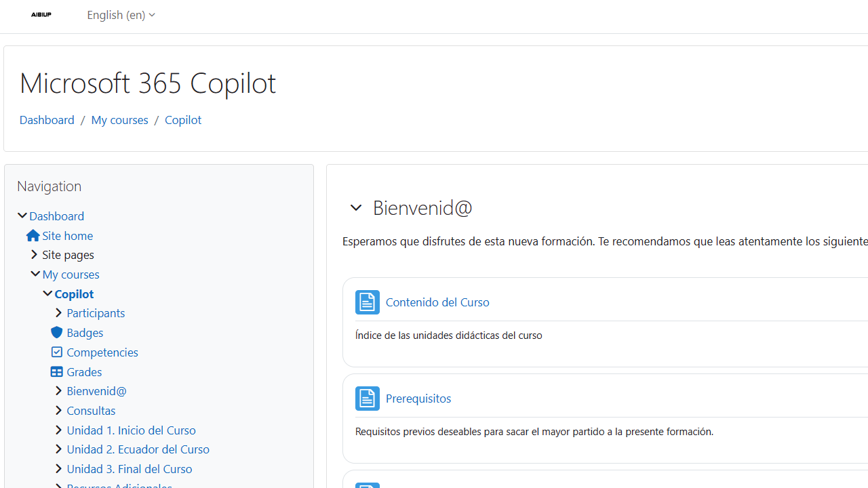This screenshot has height=488, width=868.
Task: Click the Contenido del Curso page icon
Action: coord(367,302)
